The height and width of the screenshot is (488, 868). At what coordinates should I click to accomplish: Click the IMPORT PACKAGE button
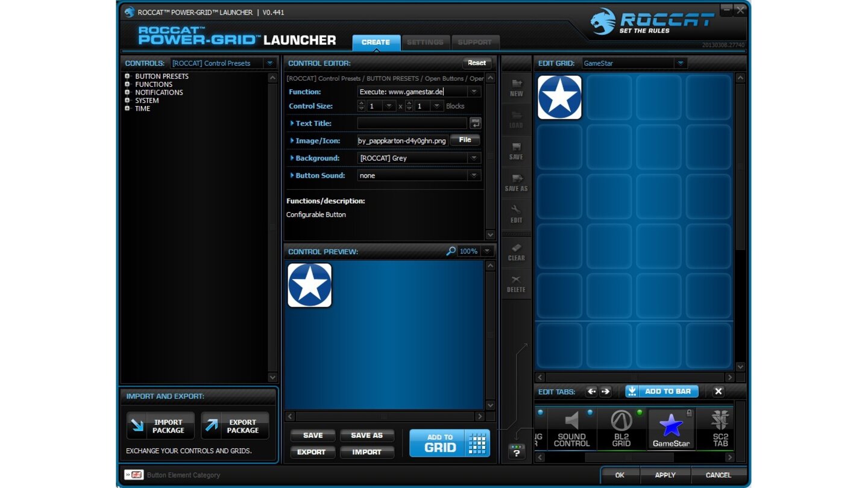click(x=160, y=426)
